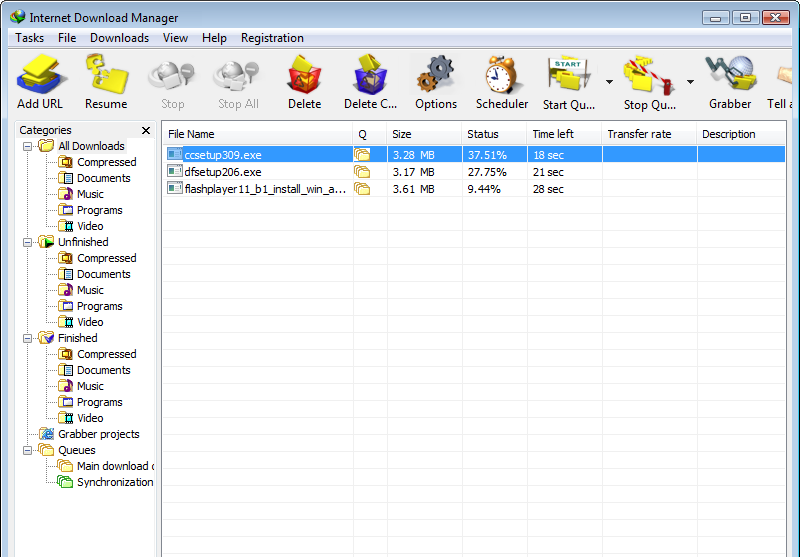The width and height of the screenshot is (800, 557).
Task: Collapse the All Downloads tree node
Action: (x=27, y=146)
